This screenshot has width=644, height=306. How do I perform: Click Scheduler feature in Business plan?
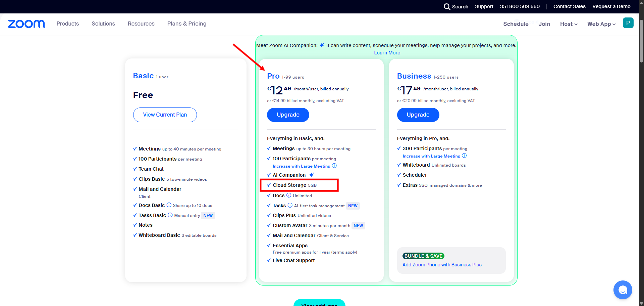(415, 175)
